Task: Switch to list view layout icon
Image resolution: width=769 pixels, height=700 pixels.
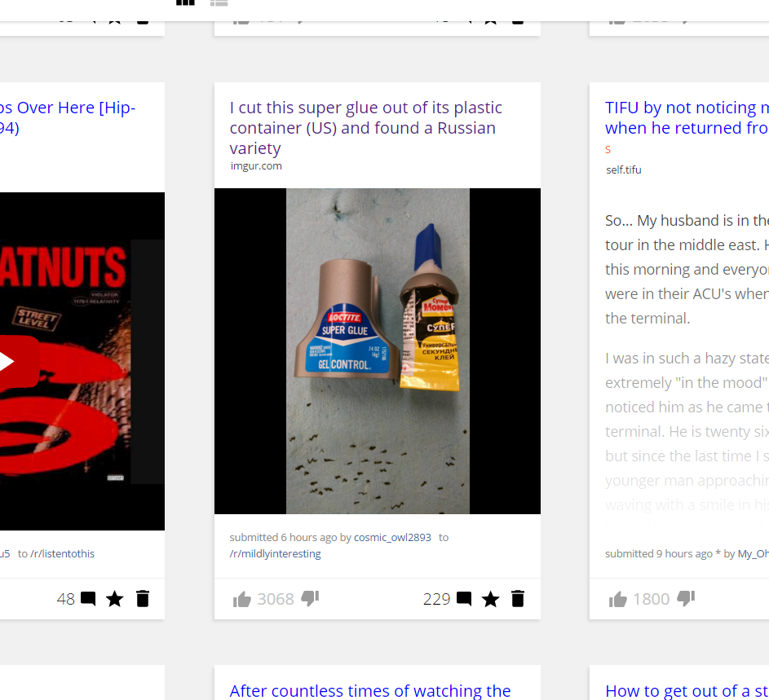Action: tap(219, 2)
